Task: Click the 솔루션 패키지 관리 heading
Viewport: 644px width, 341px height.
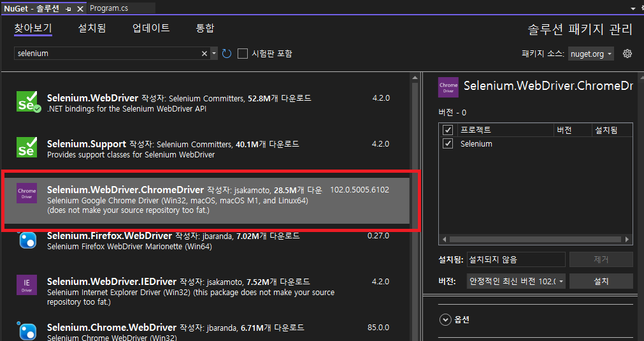Action: [x=580, y=29]
